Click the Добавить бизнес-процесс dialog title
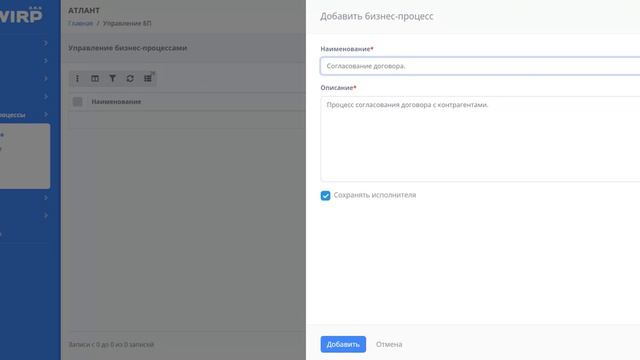This screenshot has width=640, height=360. (377, 16)
